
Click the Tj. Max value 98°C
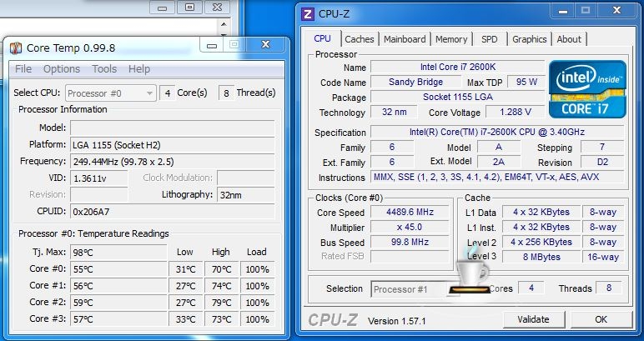click(118, 253)
